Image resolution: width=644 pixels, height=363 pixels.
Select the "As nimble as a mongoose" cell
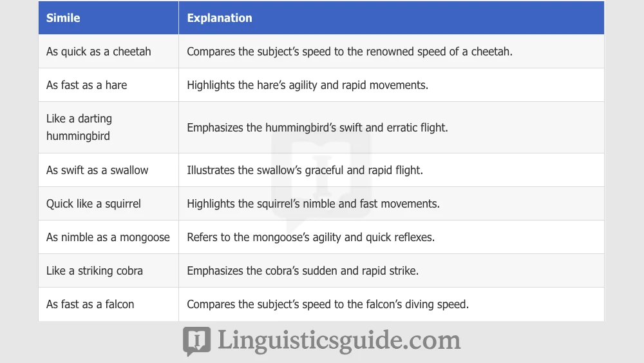pos(108,237)
